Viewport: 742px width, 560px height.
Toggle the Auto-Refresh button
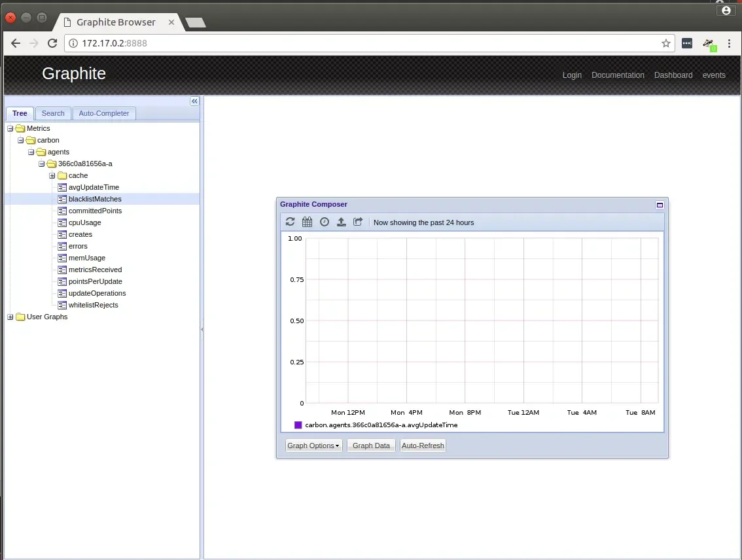[423, 446]
